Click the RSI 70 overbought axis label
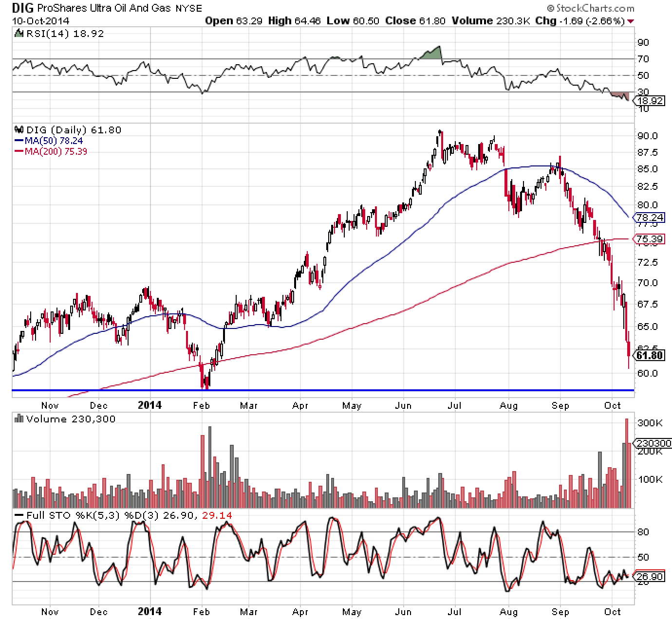This screenshot has height=619, width=672. pos(643,59)
